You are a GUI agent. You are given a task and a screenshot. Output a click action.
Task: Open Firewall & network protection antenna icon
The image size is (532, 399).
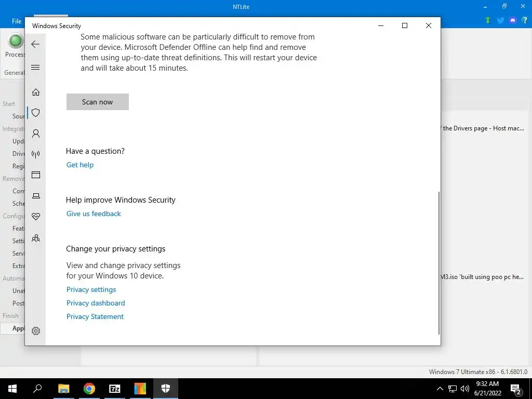click(x=36, y=154)
